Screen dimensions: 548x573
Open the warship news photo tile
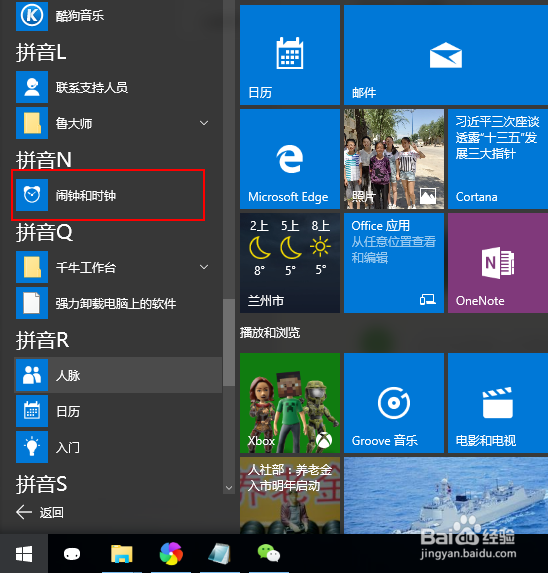click(x=446, y=496)
